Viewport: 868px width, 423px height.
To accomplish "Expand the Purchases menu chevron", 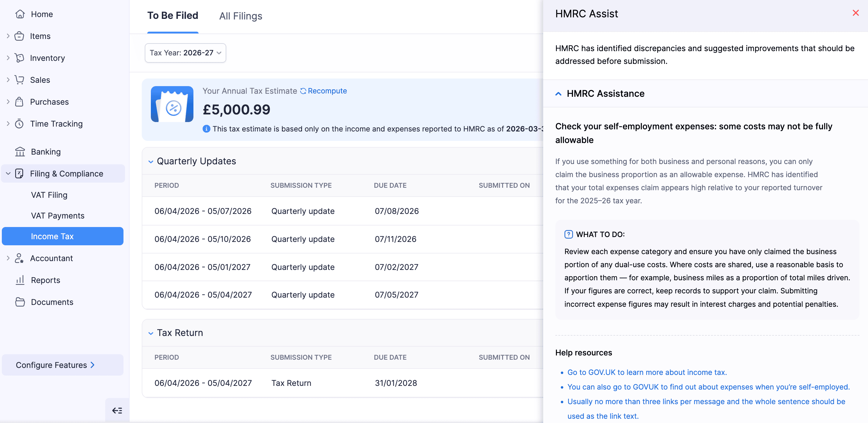I will pos(8,102).
